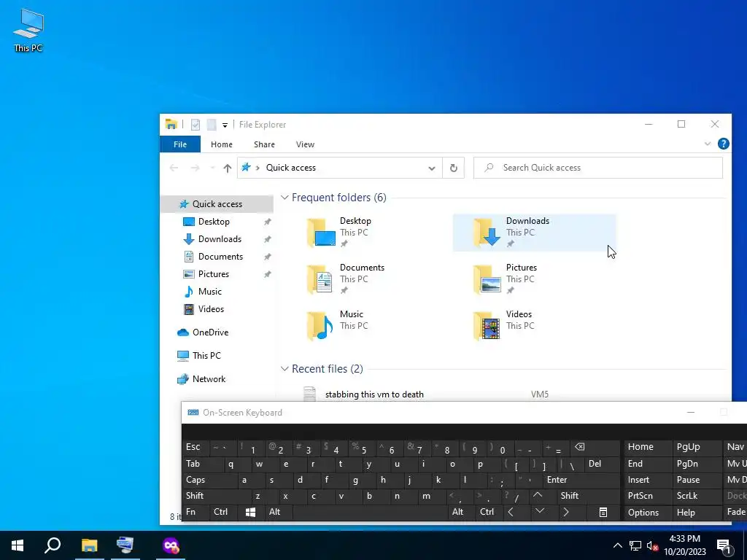The height and width of the screenshot is (560, 747).
Task: Collapse the Recent files group
Action: pyautogui.click(x=285, y=368)
